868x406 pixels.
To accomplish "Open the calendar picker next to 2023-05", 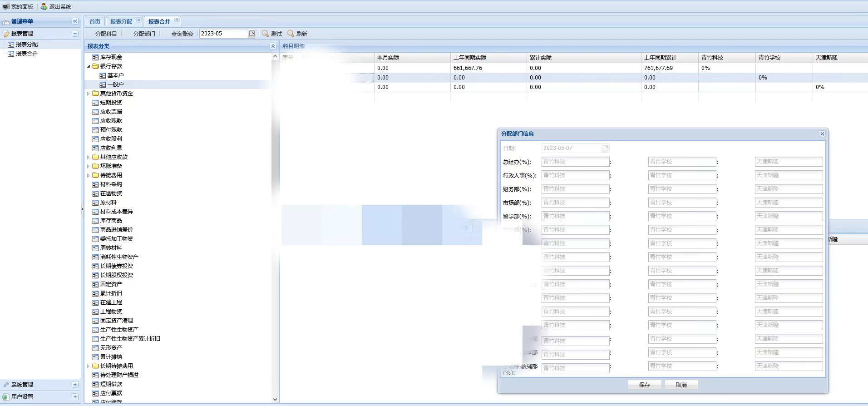I will 252,34.
